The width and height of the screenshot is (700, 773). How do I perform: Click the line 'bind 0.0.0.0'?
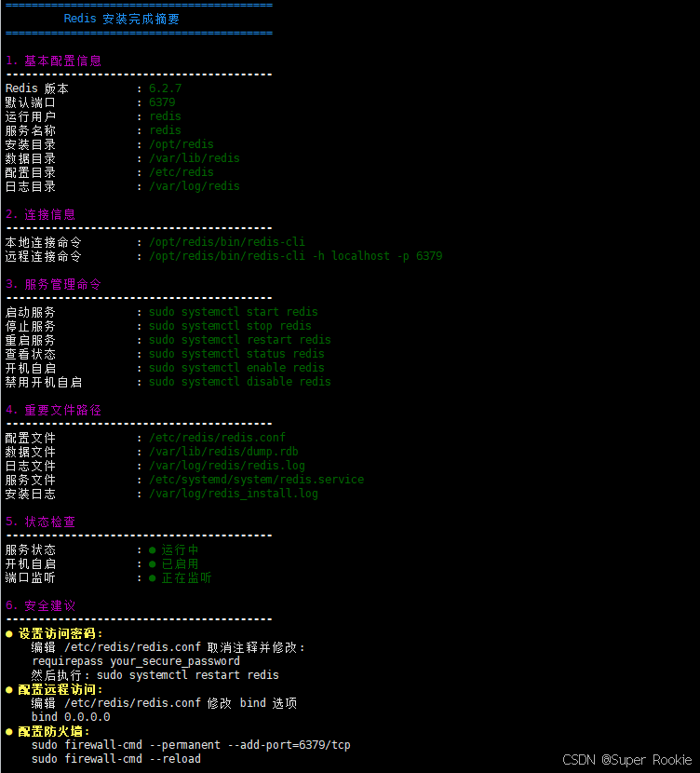(71, 717)
